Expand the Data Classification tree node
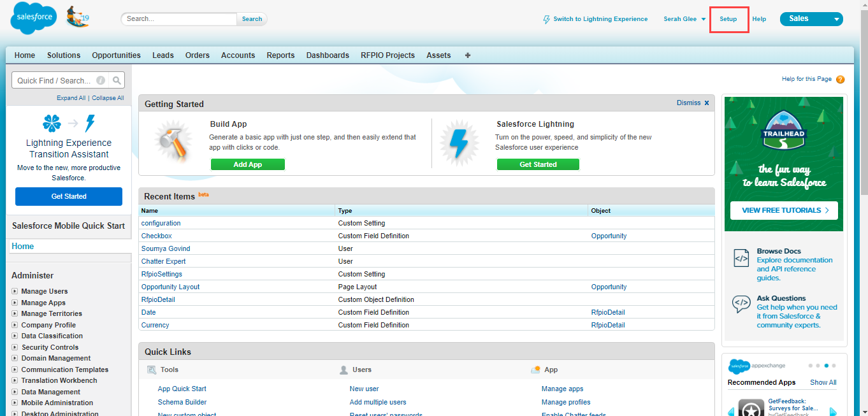The height and width of the screenshot is (416, 868). click(15, 336)
